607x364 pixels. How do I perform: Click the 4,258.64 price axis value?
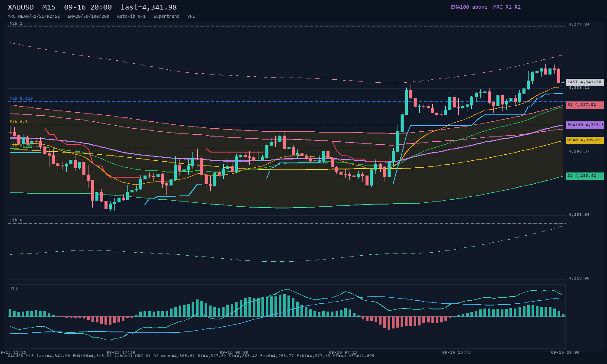579,214
